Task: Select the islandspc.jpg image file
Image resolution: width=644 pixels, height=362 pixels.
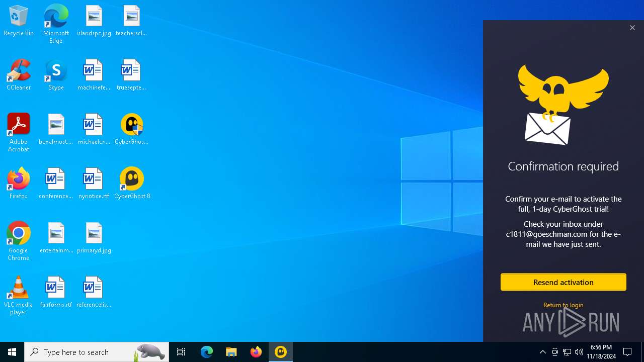Action: pyautogui.click(x=94, y=21)
